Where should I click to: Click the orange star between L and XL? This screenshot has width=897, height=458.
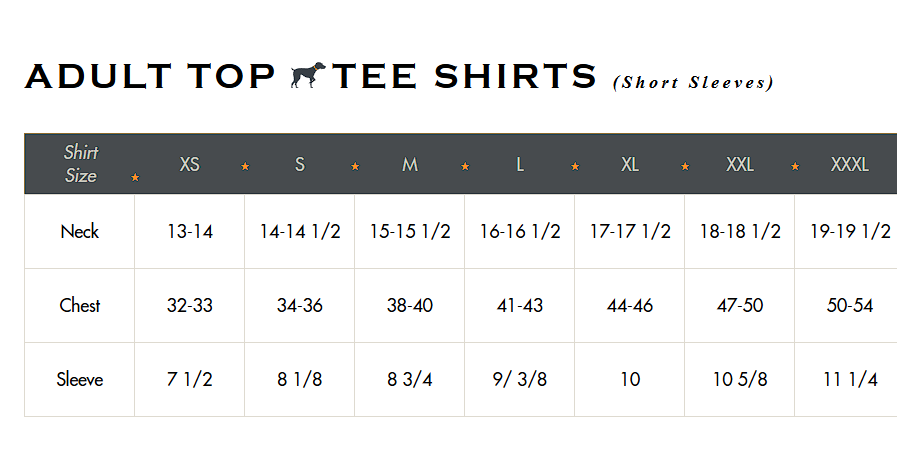[575, 166]
